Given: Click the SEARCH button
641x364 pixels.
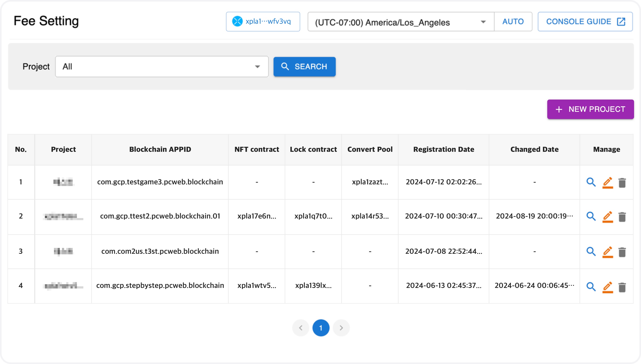Looking at the screenshot, I should (x=304, y=67).
